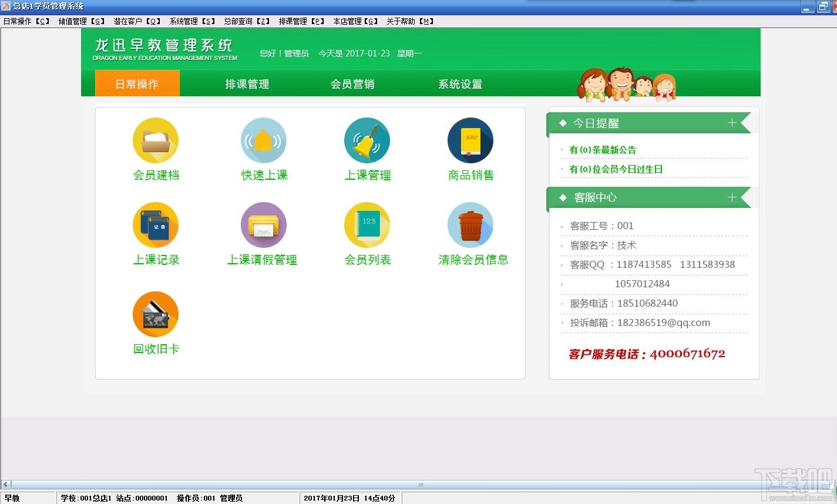
Task: Switch to the 系统设置 tab
Action: (460, 84)
